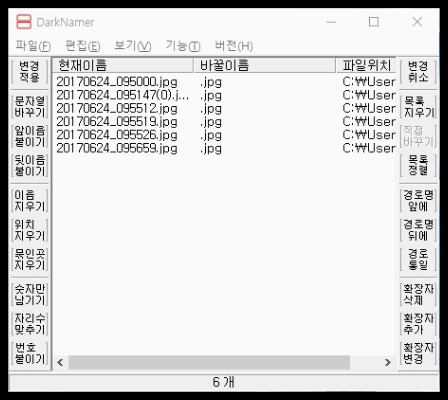Click the left arrow of horizontal scrollbar
Image resolution: width=448 pixels, height=400 pixels.
[60, 362]
